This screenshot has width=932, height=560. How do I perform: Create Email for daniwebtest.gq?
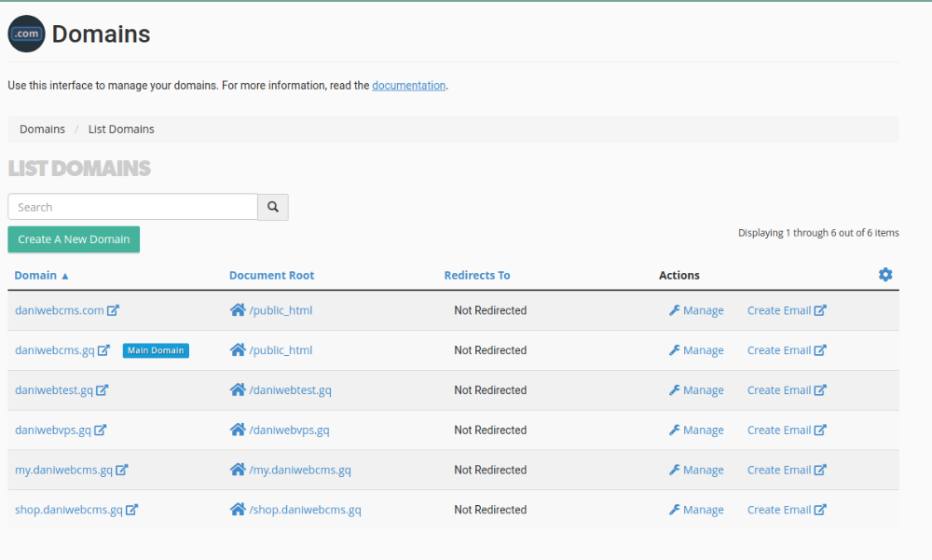pos(787,390)
